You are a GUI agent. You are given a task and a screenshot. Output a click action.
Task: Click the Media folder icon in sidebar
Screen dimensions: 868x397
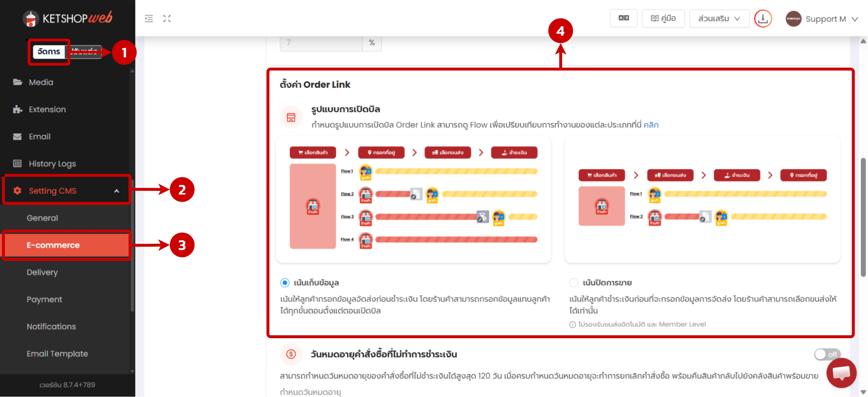[18, 82]
